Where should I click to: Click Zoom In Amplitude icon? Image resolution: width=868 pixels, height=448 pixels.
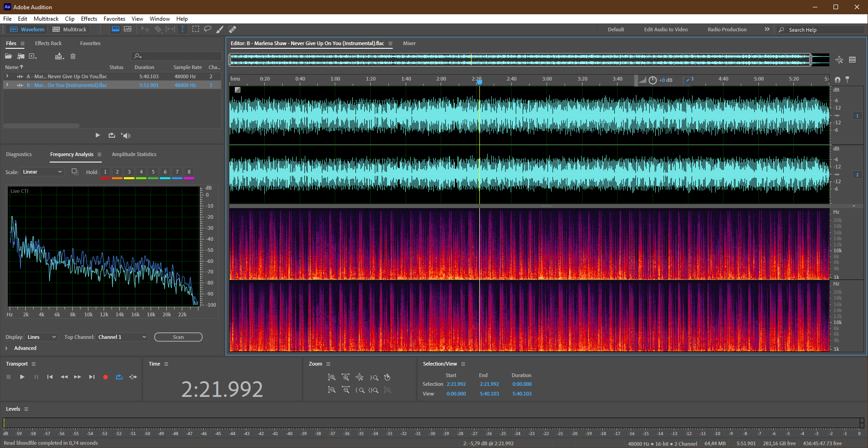coord(332,377)
